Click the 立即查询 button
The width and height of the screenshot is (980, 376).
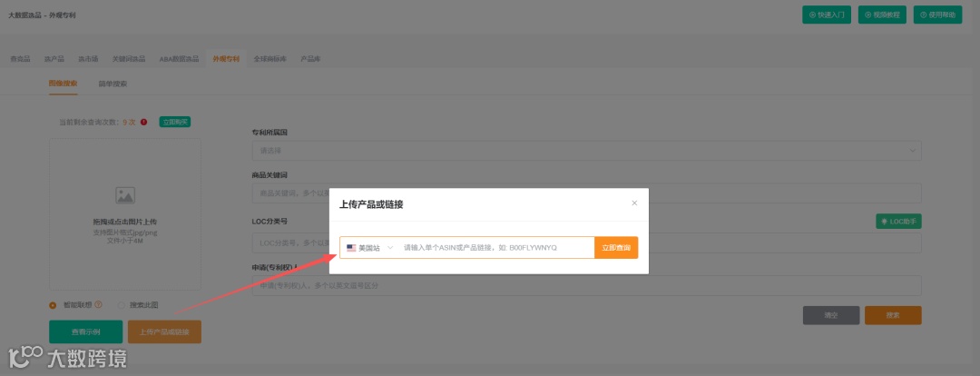point(616,248)
